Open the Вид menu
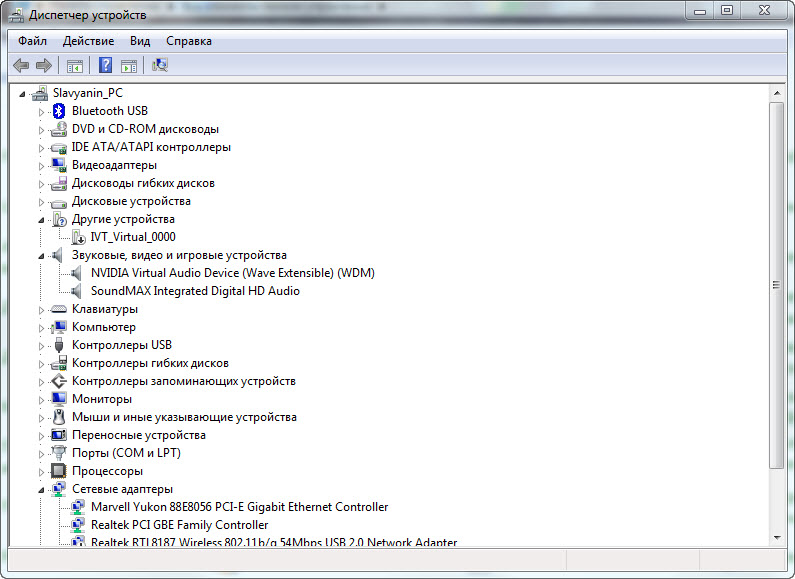795x579 pixels. click(x=140, y=41)
